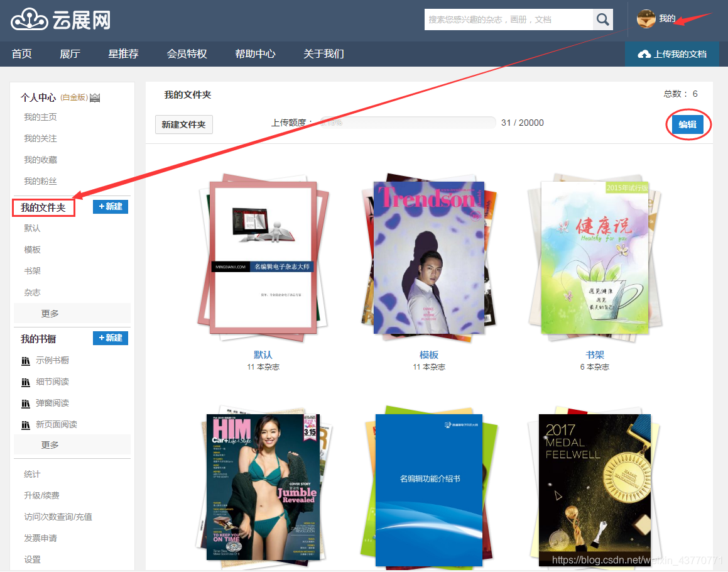This screenshot has width=728, height=572.
Task: Expand 更多 under 我的书橱
Action: 72,444
